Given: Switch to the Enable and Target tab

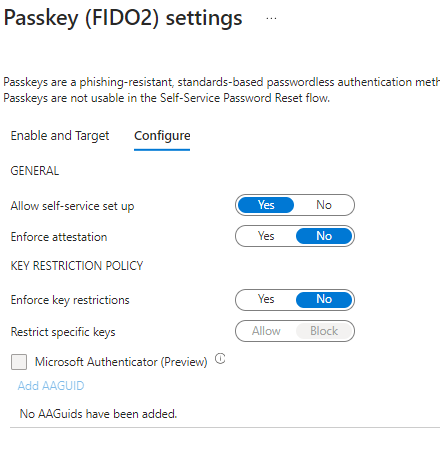Looking at the screenshot, I should pos(60,136).
